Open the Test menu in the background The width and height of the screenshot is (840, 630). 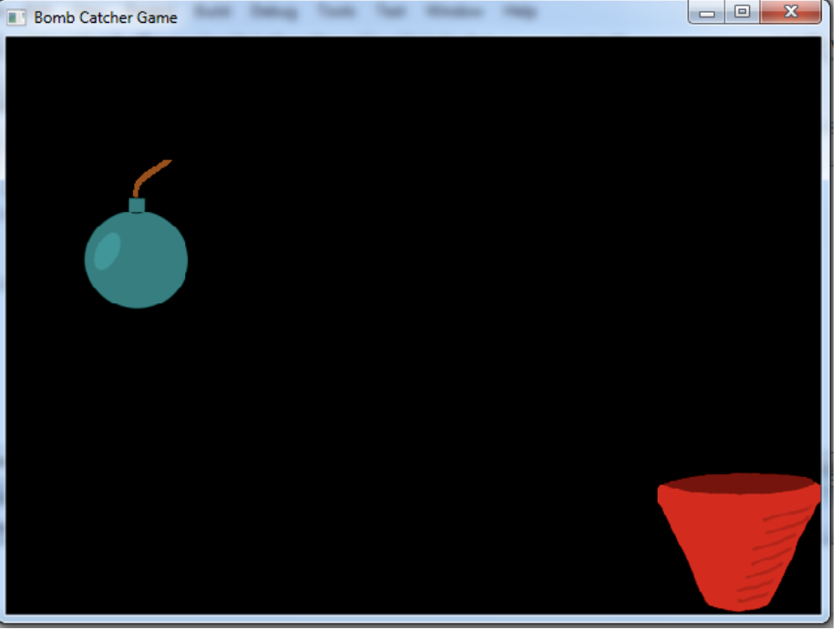[389, 12]
